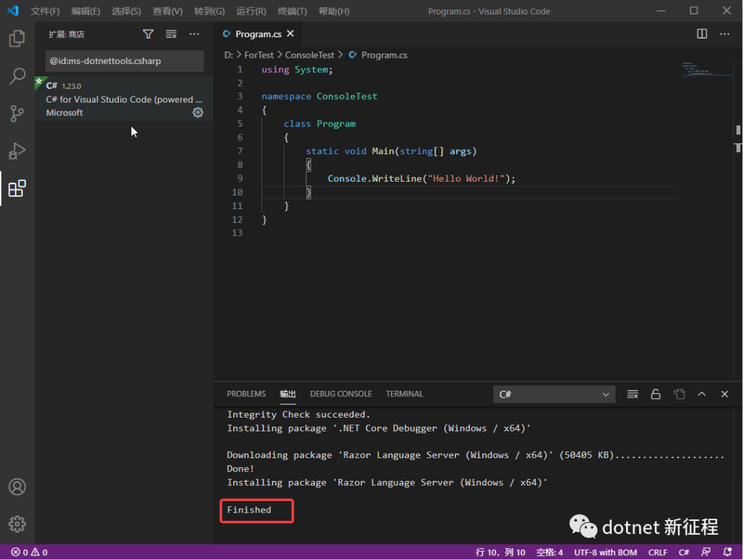The image size is (743, 560).
Task: Open the Explorer view in activity bar
Action: (x=17, y=39)
